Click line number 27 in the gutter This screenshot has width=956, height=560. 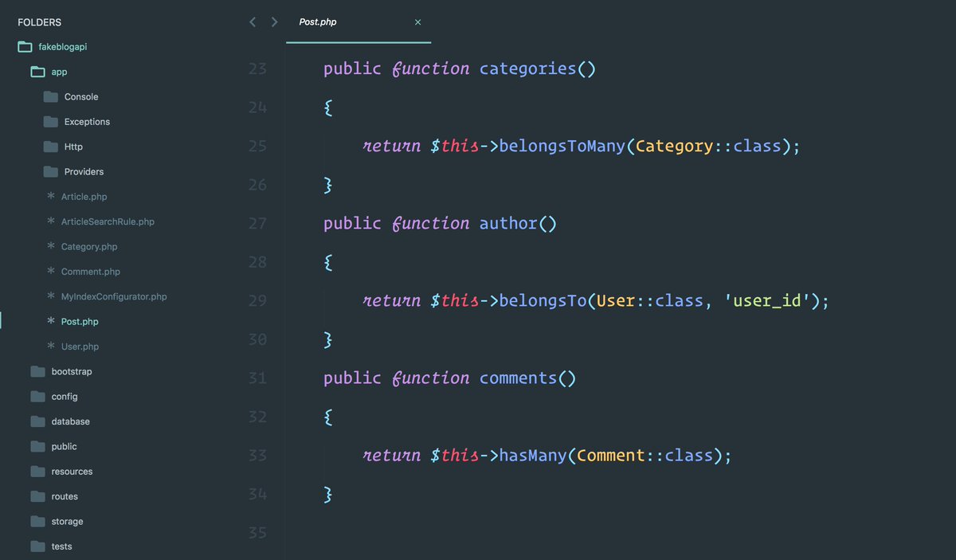[x=257, y=223]
